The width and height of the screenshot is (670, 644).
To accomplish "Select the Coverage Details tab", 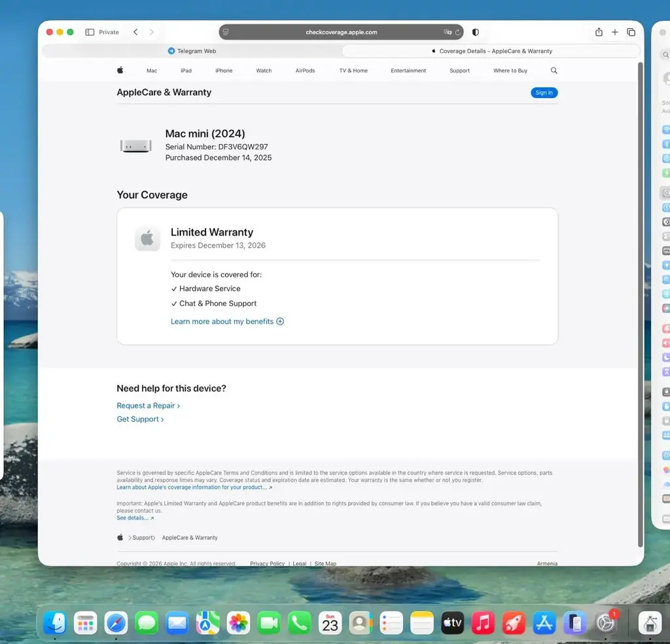I will 491,51.
